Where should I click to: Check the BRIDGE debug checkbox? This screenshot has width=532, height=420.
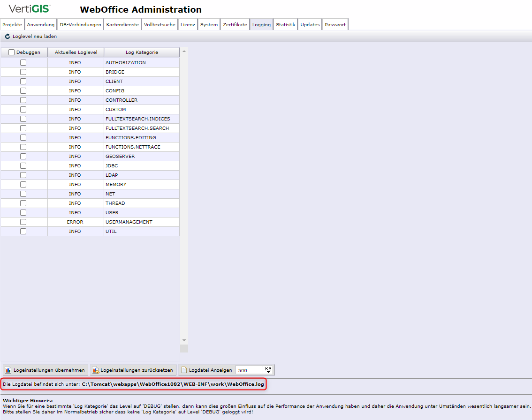click(23, 72)
